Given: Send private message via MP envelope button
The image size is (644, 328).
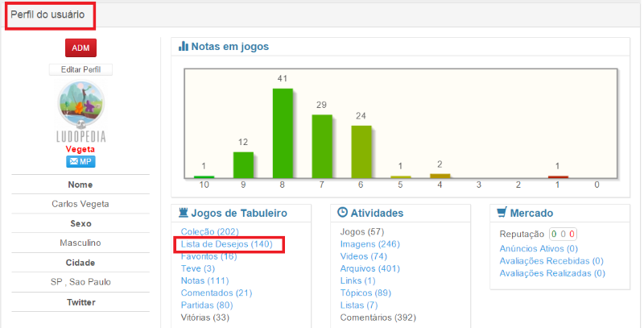Looking at the screenshot, I should click(x=80, y=161).
